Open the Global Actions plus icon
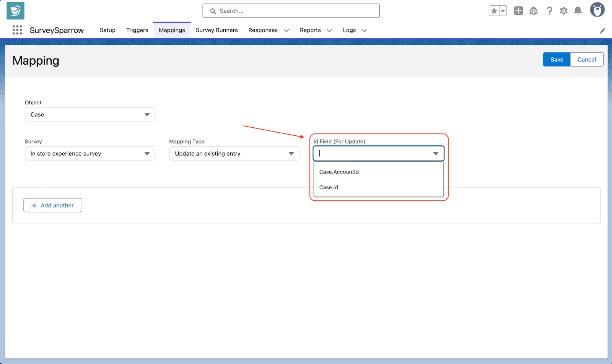The width and height of the screenshot is (612, 364). click(518, 11)
